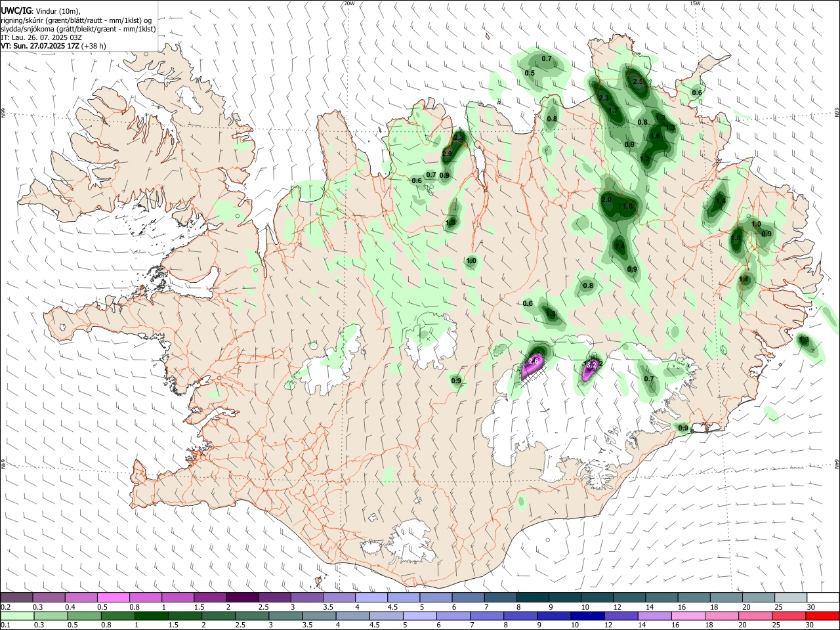The width and height of the screenshot is (840, 630).
Task: Pick the bright red rain swatch at 30
Action: tap(822, 616)
